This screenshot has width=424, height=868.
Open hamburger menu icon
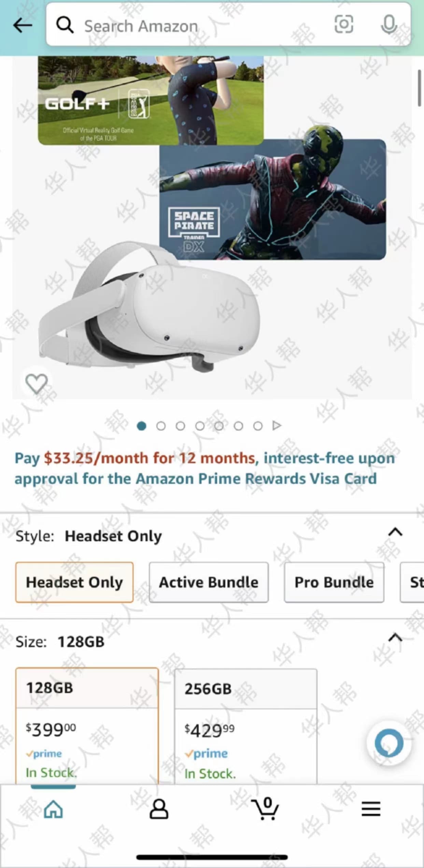(x=371, y=809)
